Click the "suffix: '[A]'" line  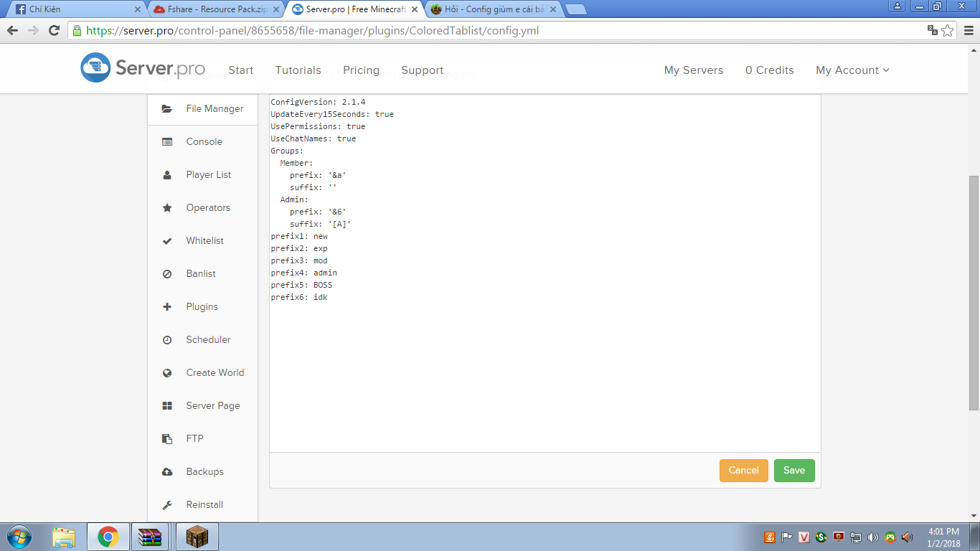[321, 224]
